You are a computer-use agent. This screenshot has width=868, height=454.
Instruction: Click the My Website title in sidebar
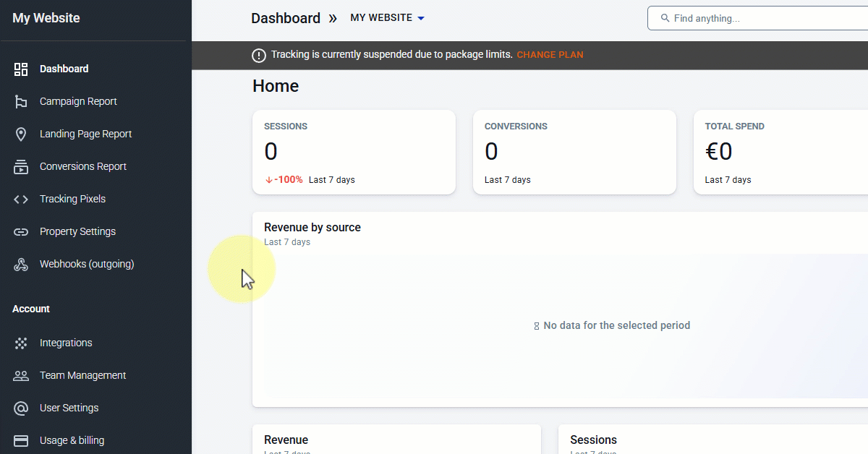click(46, 18)
